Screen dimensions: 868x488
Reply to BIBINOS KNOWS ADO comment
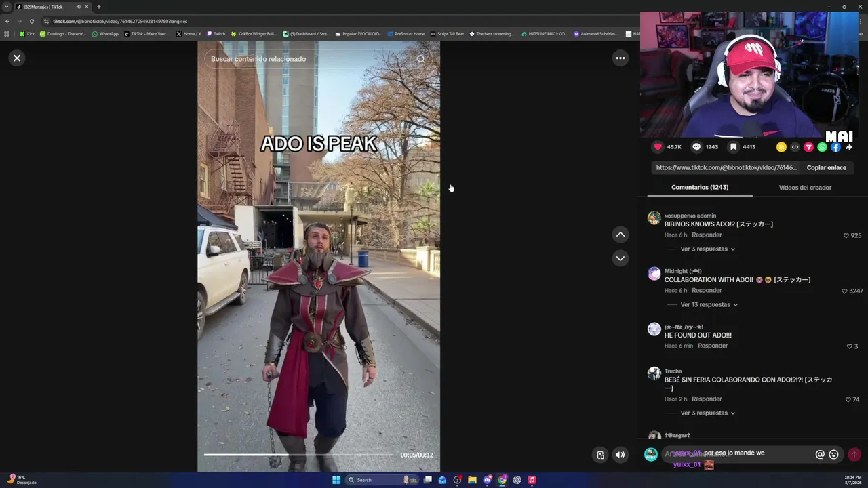(x=707, y=235)
